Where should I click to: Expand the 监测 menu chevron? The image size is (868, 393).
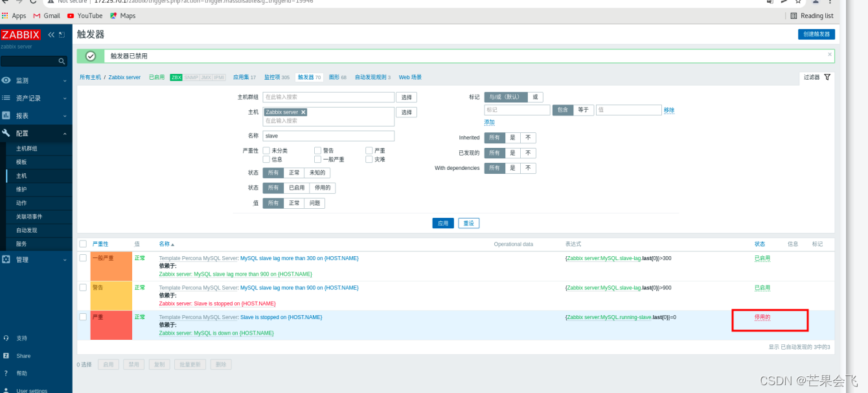tap(65, 81)
